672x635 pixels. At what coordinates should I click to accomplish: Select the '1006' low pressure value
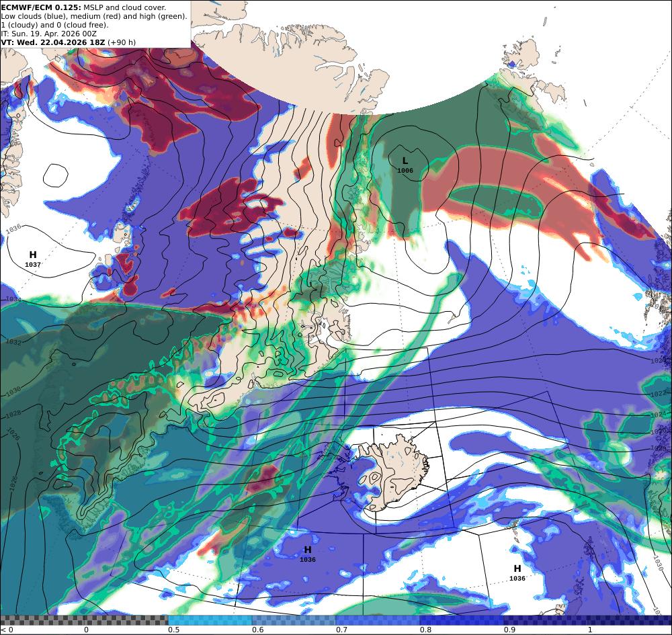point(405,171)
